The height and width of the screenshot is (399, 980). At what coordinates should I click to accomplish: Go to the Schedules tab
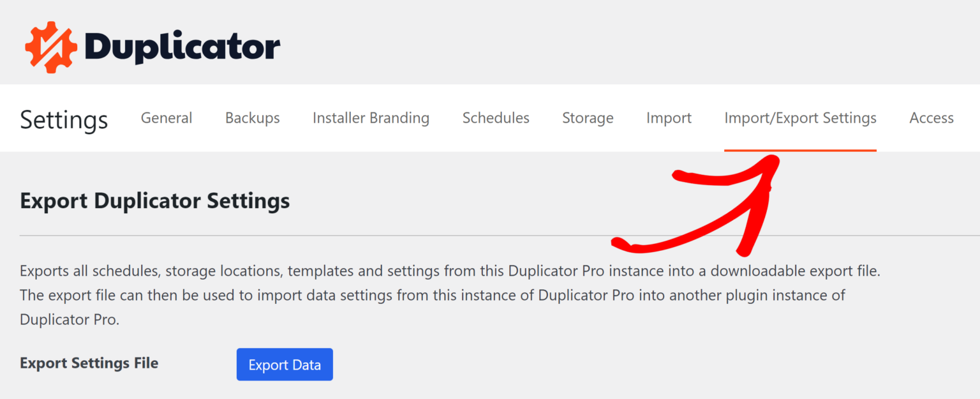click(496, 118)
